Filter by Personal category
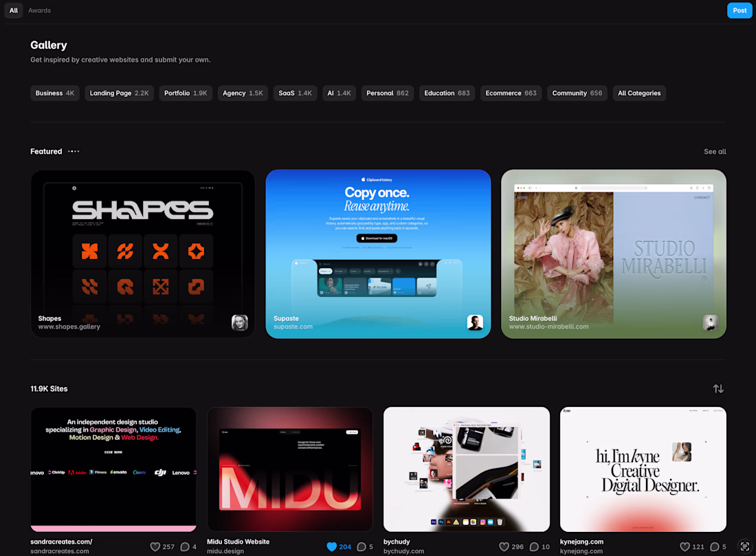 pos(387,93)
